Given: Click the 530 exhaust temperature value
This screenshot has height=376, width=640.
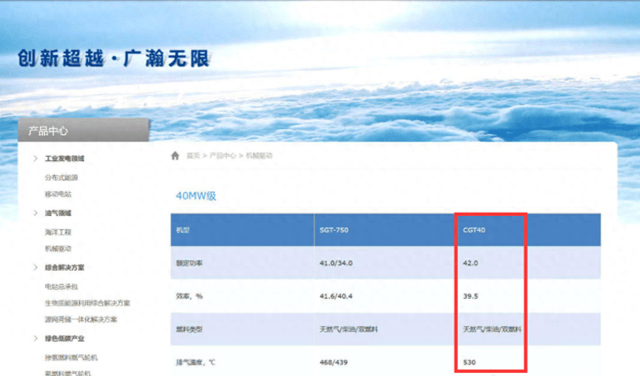Looking at the screenshot, I should pyautogui.click(x=469, y=362).
